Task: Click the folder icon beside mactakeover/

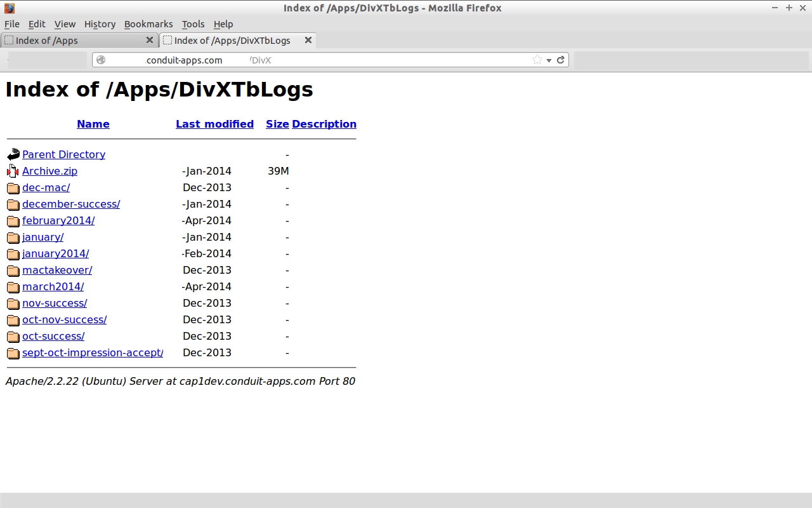Action: pyautogui.click(x=13, y=271)
